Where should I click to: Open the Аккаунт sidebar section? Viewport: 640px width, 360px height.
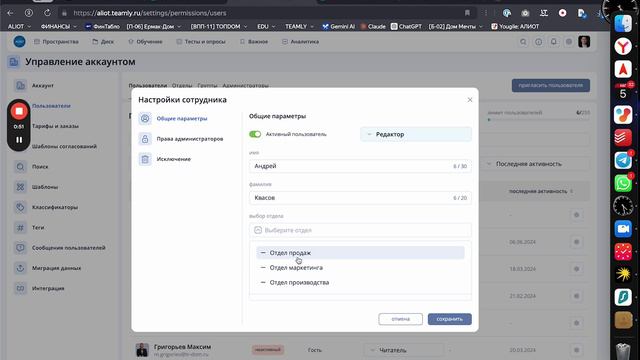click(x=42, y=85)
